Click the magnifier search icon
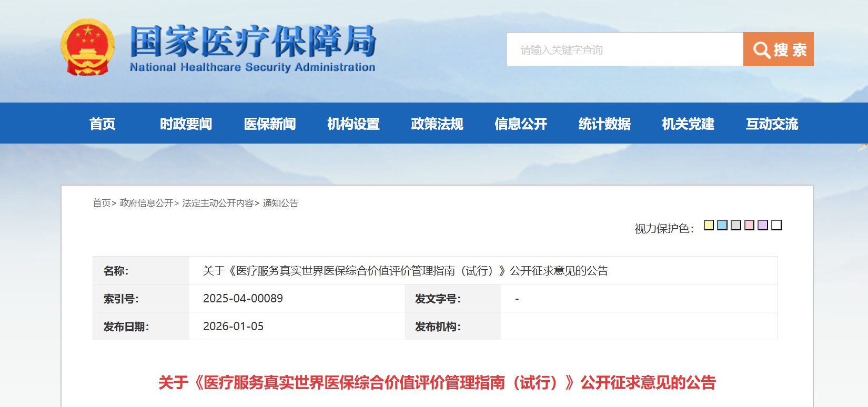This screenshot has height=407, width=868. [x=761, y=49]
